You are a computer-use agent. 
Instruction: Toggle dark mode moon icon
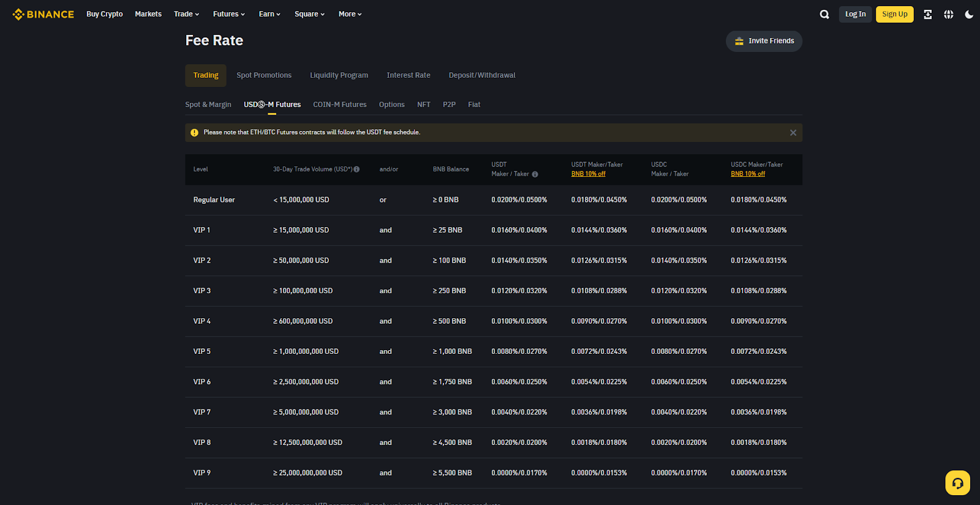pyautogui.click(x=969, y=14)
